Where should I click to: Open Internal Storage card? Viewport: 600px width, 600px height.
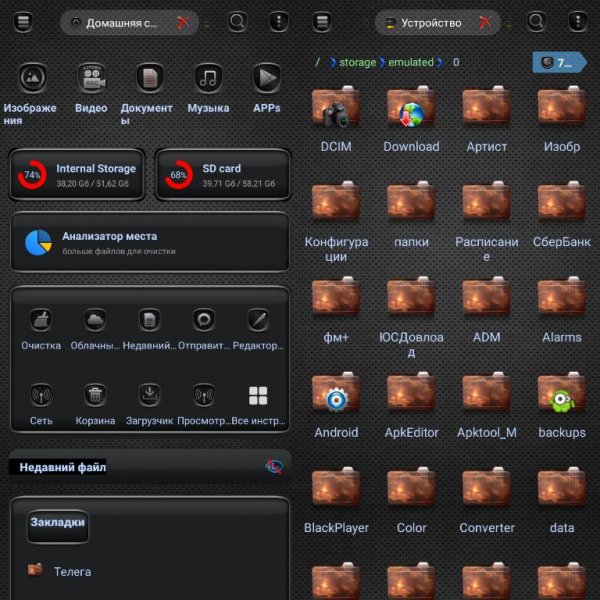[x=77, y=174]
